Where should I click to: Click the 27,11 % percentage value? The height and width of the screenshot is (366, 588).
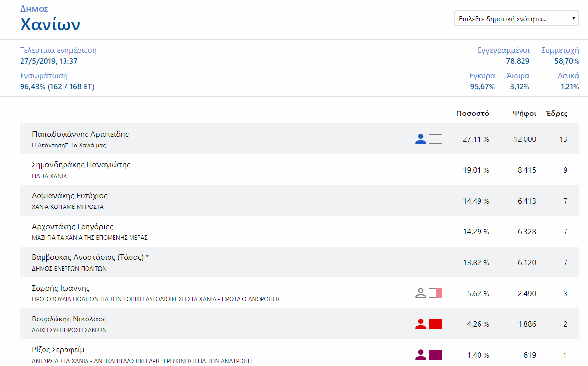tap(476, 139)
